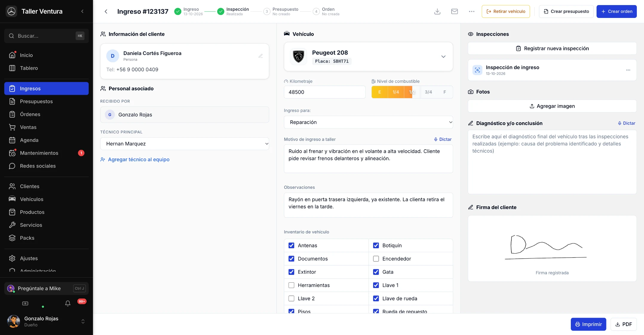This screenshot has height=335, width=644.
Task: Open the Taller Ventura logo icon
Action: pyautogui.click(x=11, y=11)
